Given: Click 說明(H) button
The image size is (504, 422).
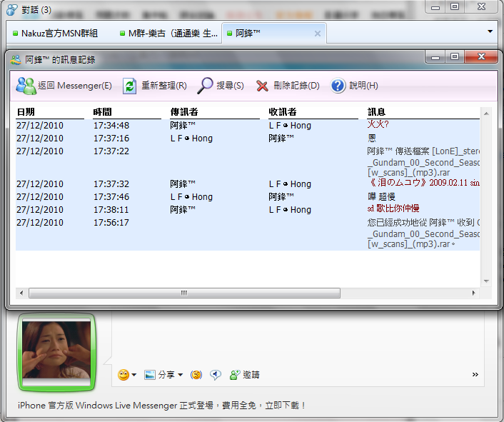Looking at the screenshot, I should coord(354,86).
